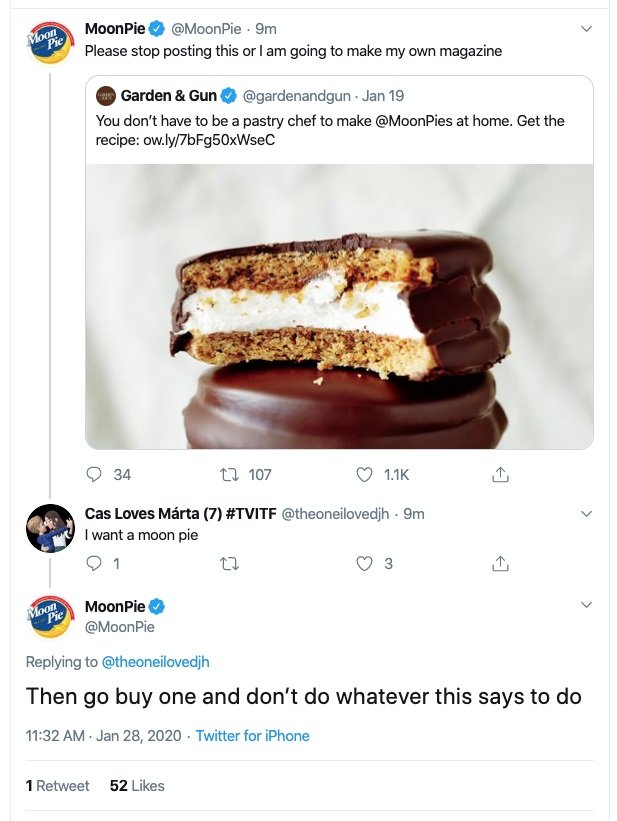Open Cas Loves Márta's profile picture
617x821 pixels.
(50, 528)
